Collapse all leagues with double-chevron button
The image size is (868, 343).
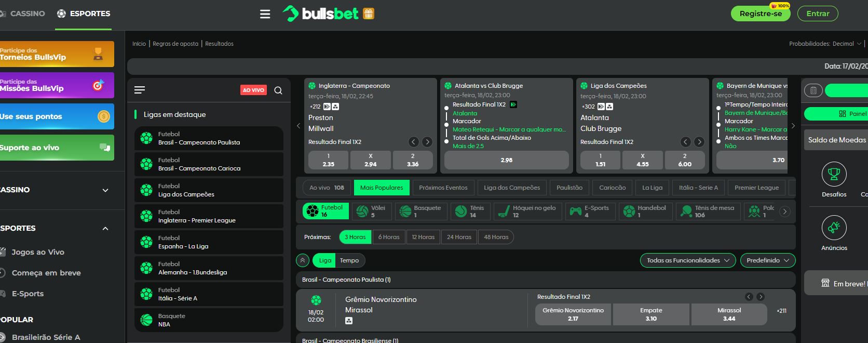[x=302, y=260]
